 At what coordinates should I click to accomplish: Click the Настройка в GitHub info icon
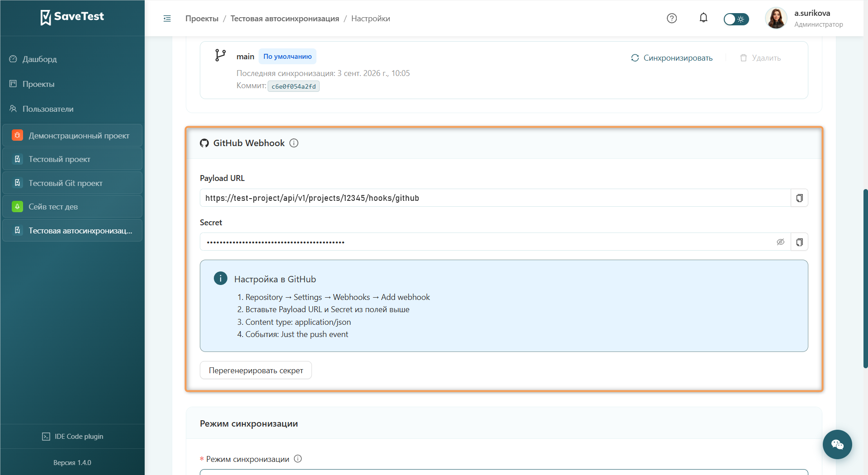tap(221, 278)
